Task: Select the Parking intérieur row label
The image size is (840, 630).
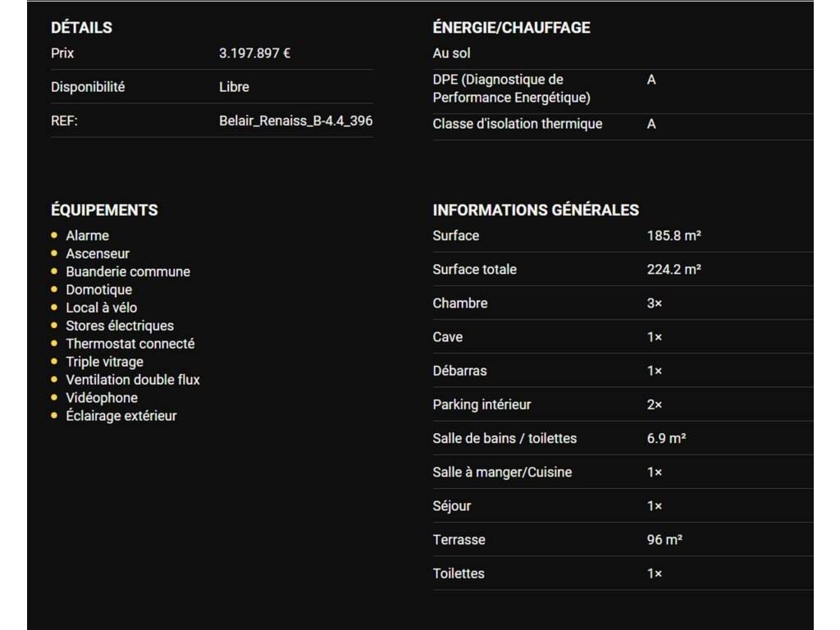Action: pos(482,404)
